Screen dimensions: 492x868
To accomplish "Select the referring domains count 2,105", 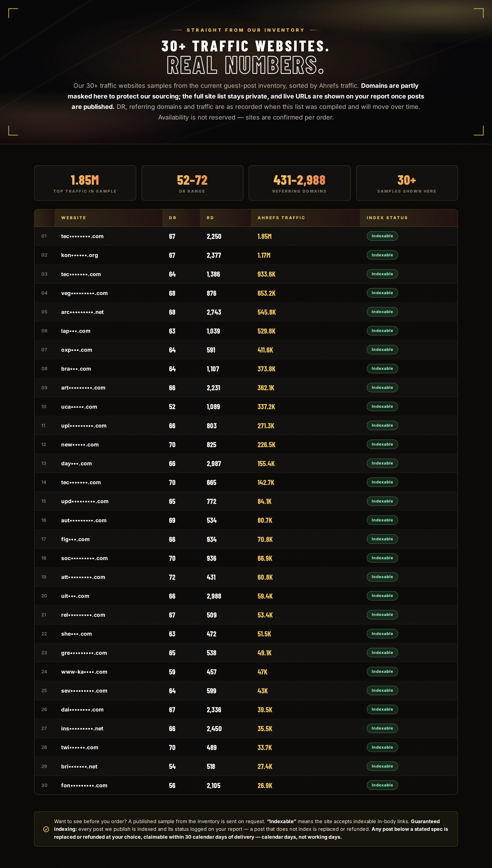I will tap(214, 785).
